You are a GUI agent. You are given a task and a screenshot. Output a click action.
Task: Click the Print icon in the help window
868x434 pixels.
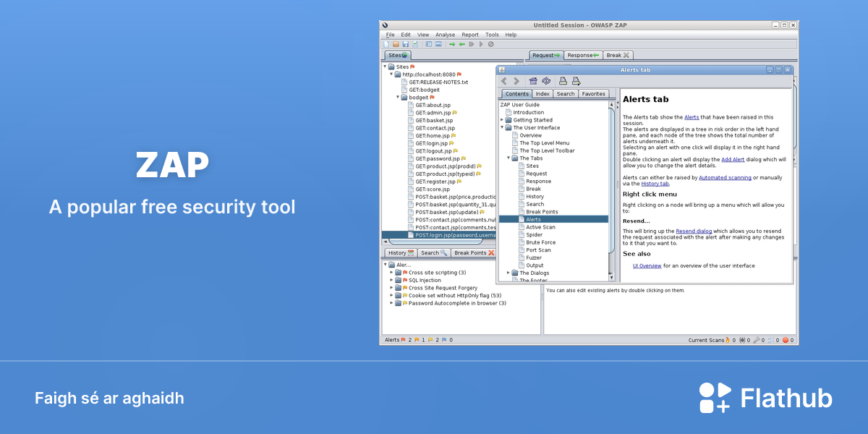tap(563, 81)
